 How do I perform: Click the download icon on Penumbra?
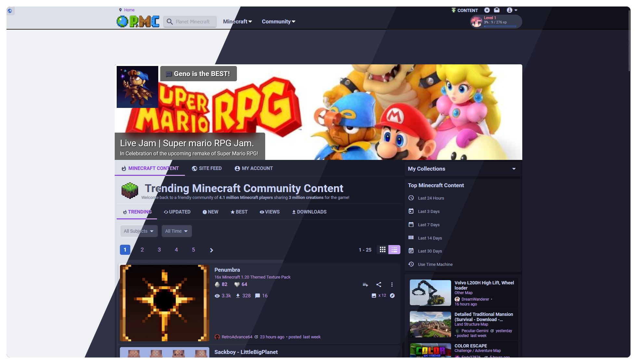[238, 296]
